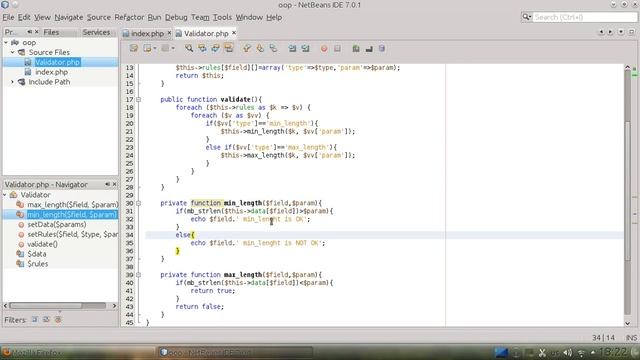Click the black toolbar icon near editor toolbar end
Viewport: 640px width, 360px height.
(369, 49)
